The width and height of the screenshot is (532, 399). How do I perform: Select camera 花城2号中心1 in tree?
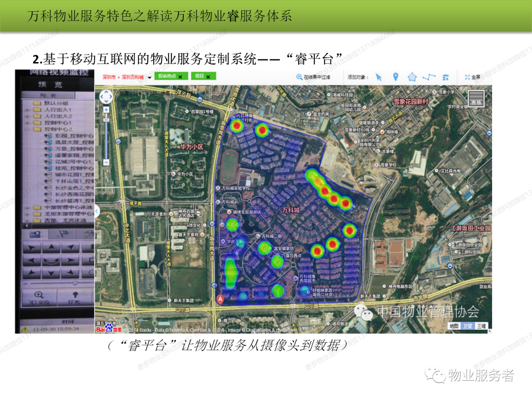(69, 162)
